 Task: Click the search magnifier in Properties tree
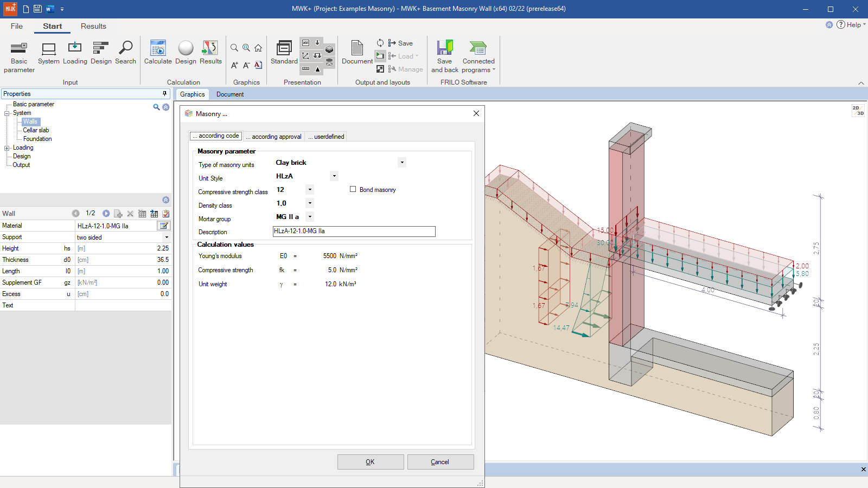click(156, 107)
